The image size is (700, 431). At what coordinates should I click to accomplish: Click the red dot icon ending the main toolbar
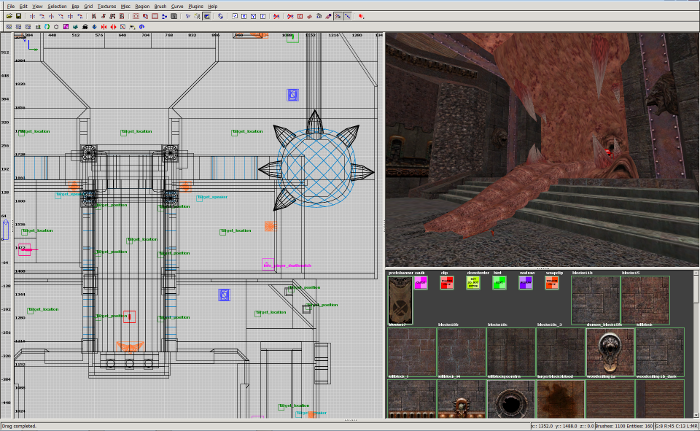pos(361,16)
